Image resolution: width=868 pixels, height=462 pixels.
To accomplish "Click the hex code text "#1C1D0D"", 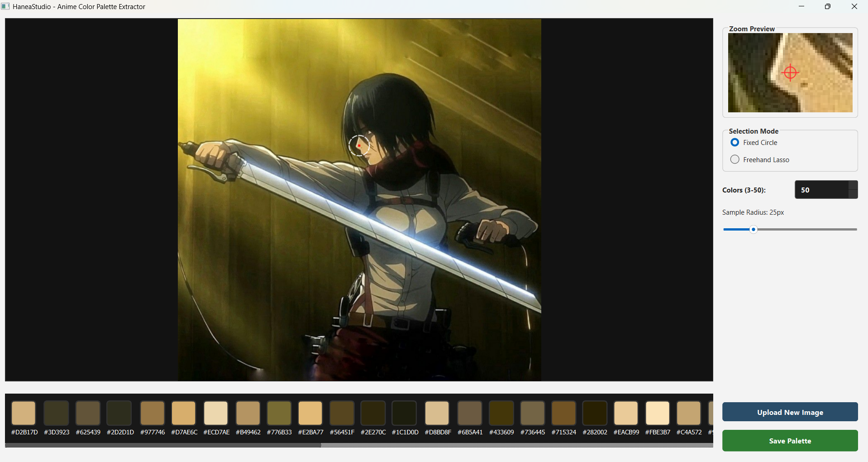I will pos(405,432).
